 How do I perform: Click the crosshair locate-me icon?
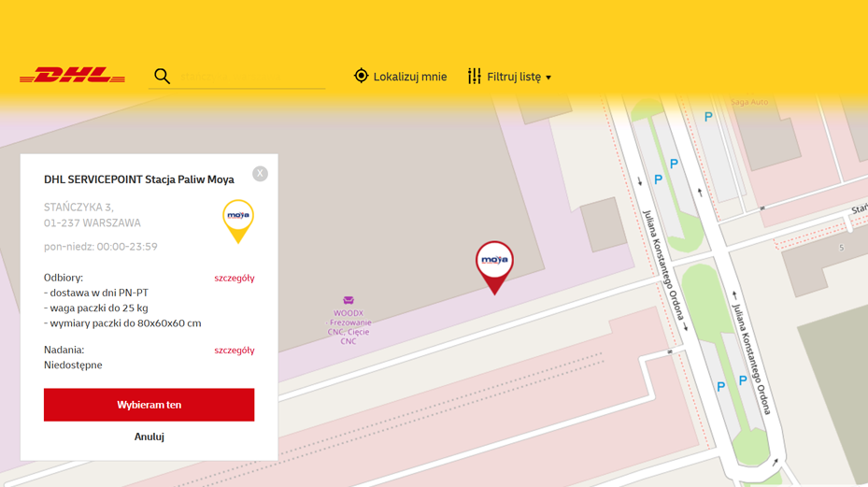(362, 76)
